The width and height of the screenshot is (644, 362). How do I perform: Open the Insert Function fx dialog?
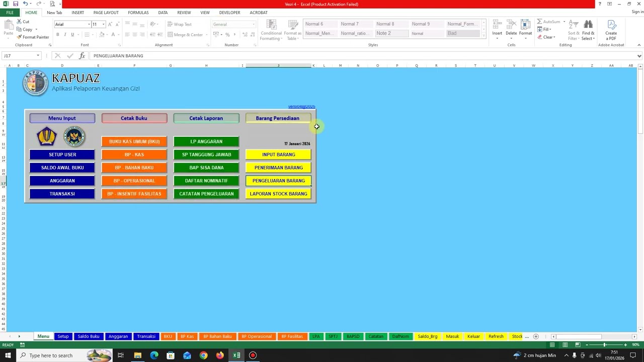click(x=82, y=56)
